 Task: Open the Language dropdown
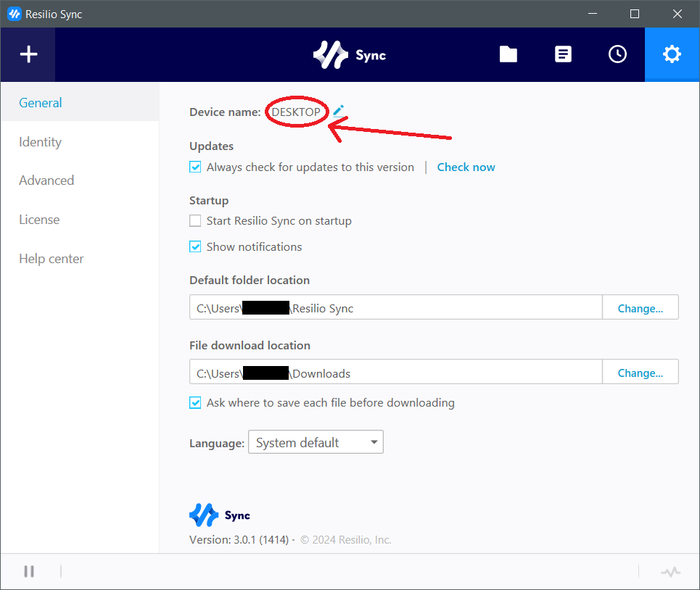pyautogui.click(x=316, y=442)
